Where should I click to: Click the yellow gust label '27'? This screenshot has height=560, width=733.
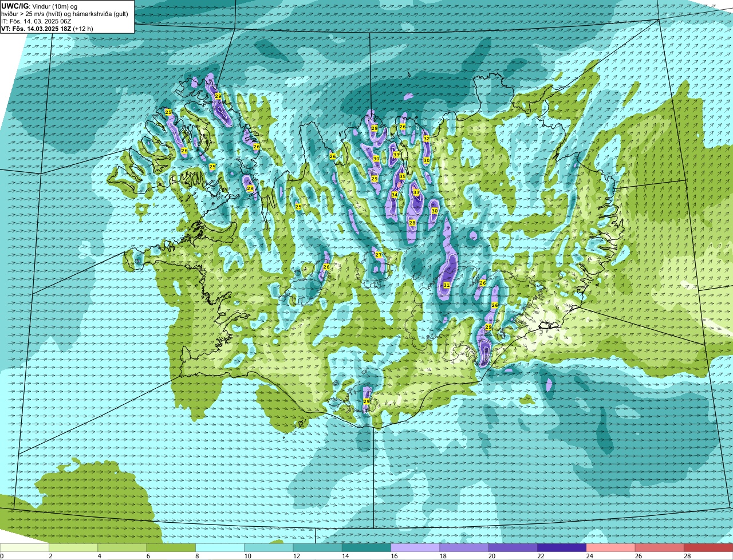378,255
